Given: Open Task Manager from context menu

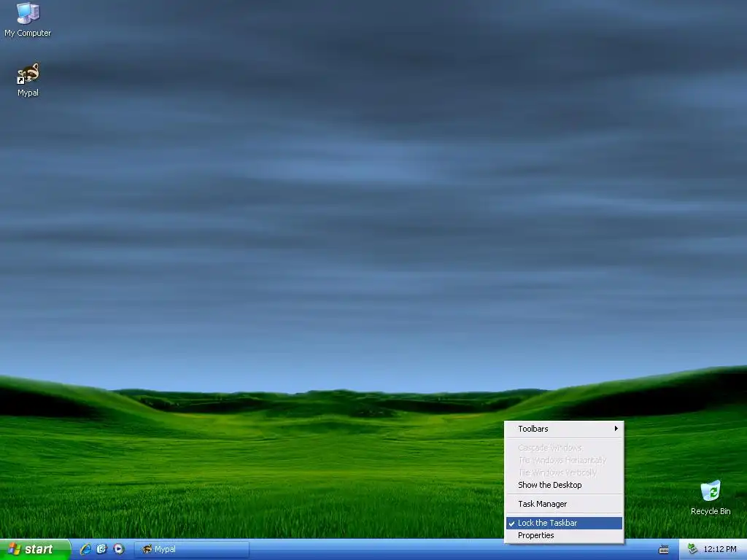Looking at the screenshot, I should coord(564,504).
